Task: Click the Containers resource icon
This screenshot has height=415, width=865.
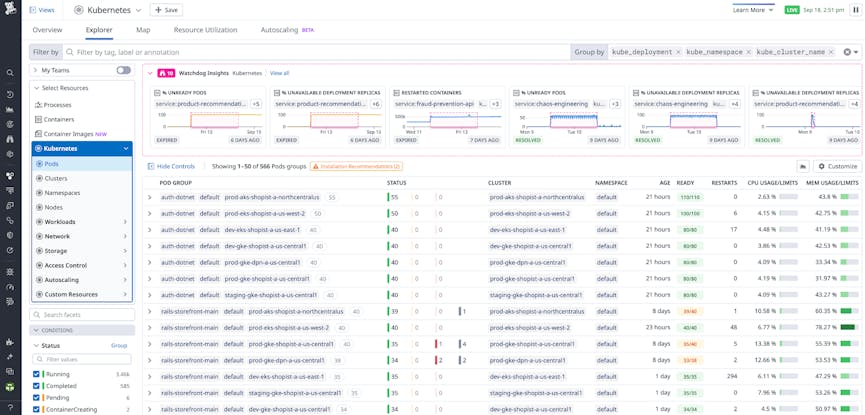Action: point(38,119)
